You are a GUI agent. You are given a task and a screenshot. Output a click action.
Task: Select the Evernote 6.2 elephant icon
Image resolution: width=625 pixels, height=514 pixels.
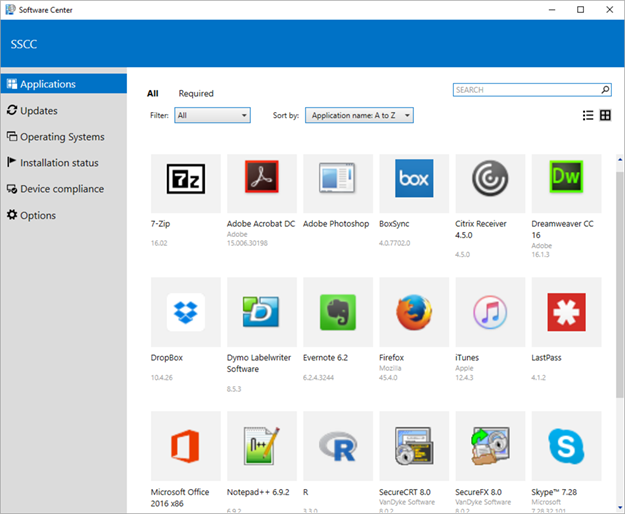[x=338, y=312]
